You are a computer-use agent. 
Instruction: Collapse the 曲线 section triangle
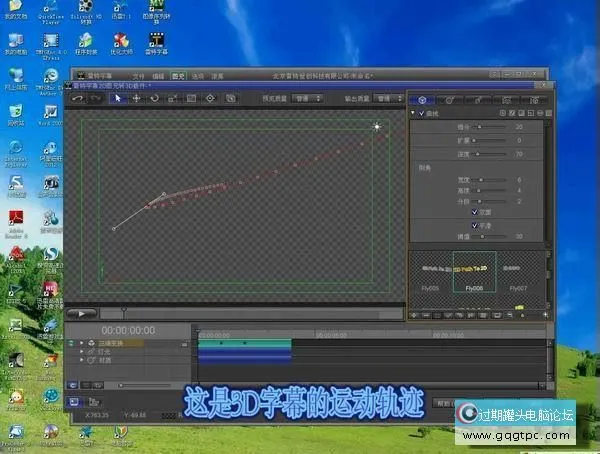tap(413, 113)
